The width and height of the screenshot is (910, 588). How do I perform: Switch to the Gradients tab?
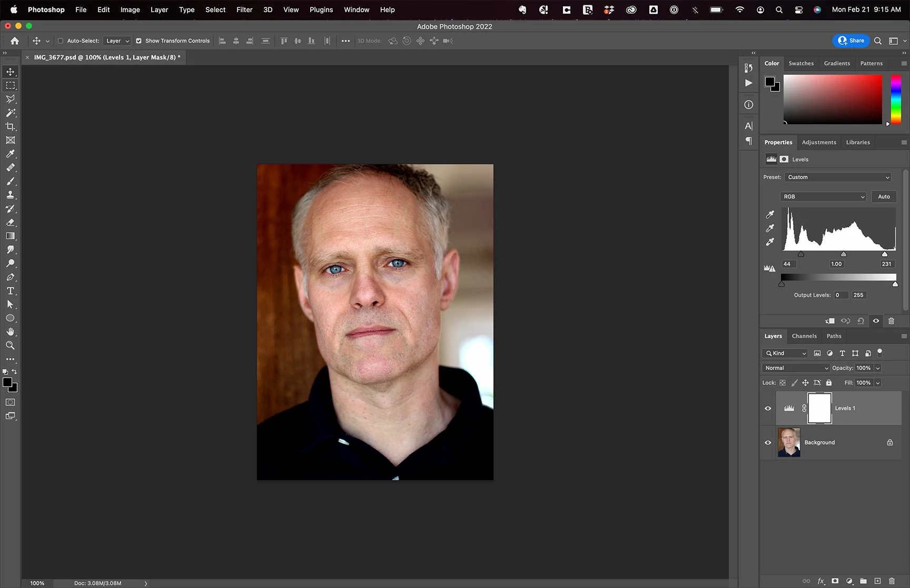coord(837,63)
